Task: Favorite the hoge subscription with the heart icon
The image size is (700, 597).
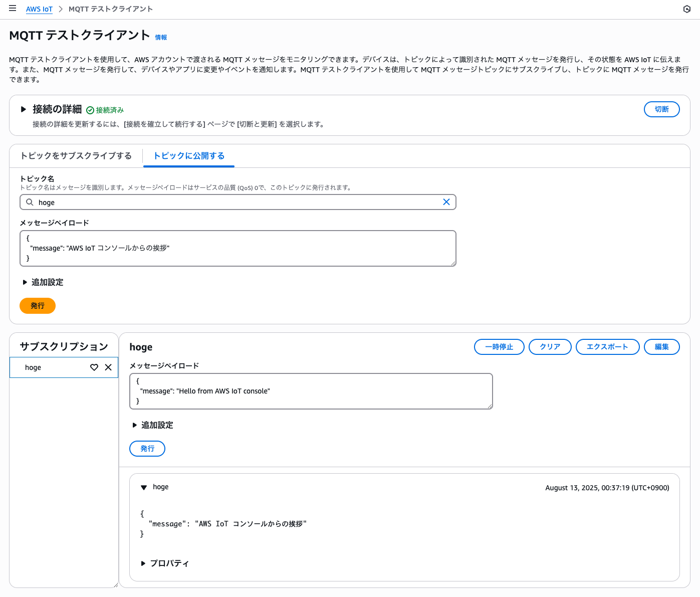Action: [94, 367]
